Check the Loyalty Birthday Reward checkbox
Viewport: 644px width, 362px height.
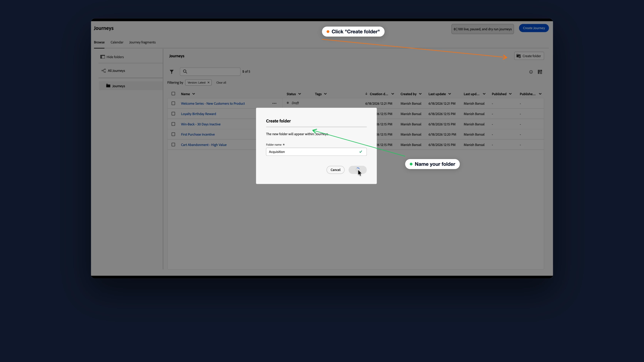point(173,114)
